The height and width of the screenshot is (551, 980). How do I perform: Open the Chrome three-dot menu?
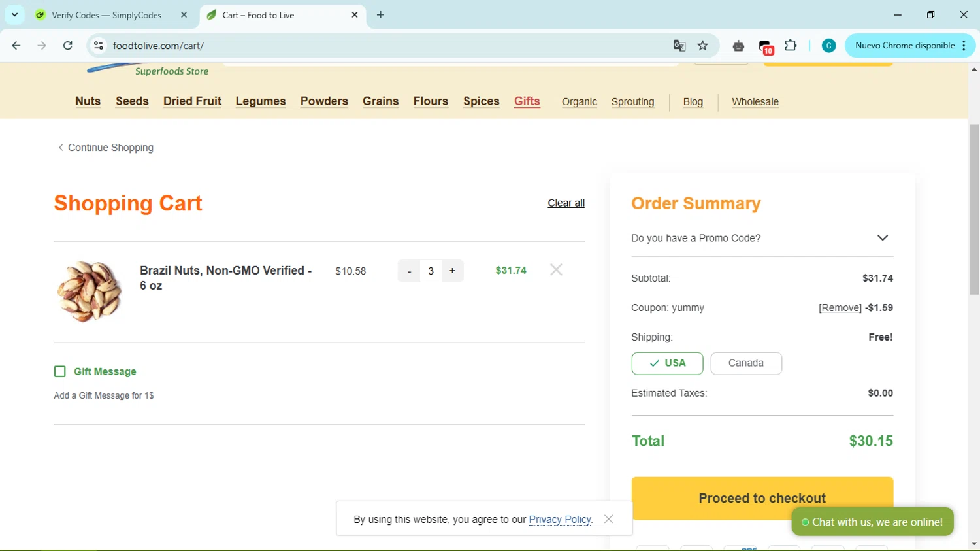pos(964,46)
